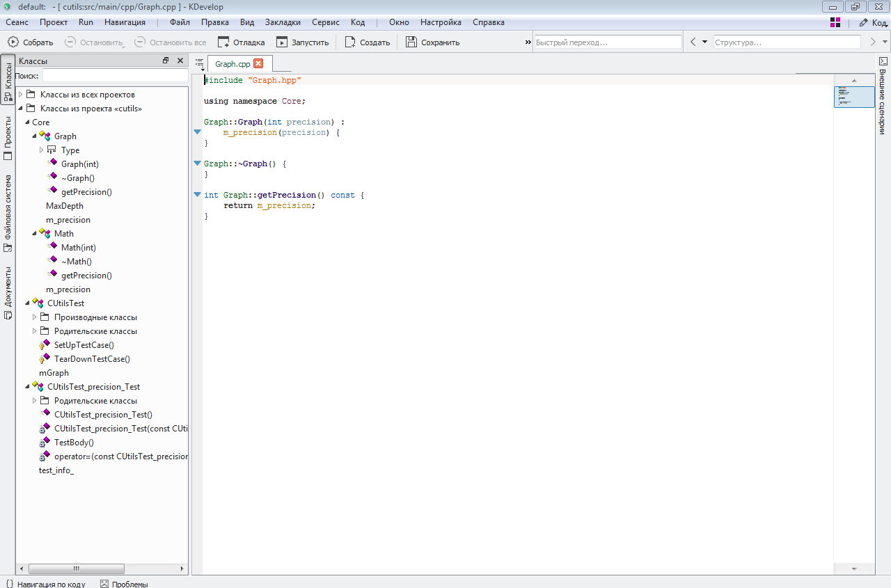Select getPrecision() under the Graph class

[x=86, y=192]
